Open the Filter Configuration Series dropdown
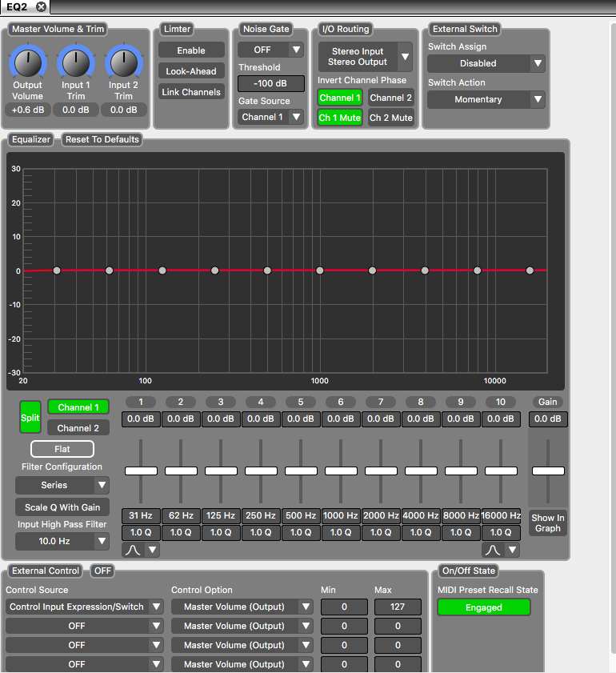 [x=62, y=485]
